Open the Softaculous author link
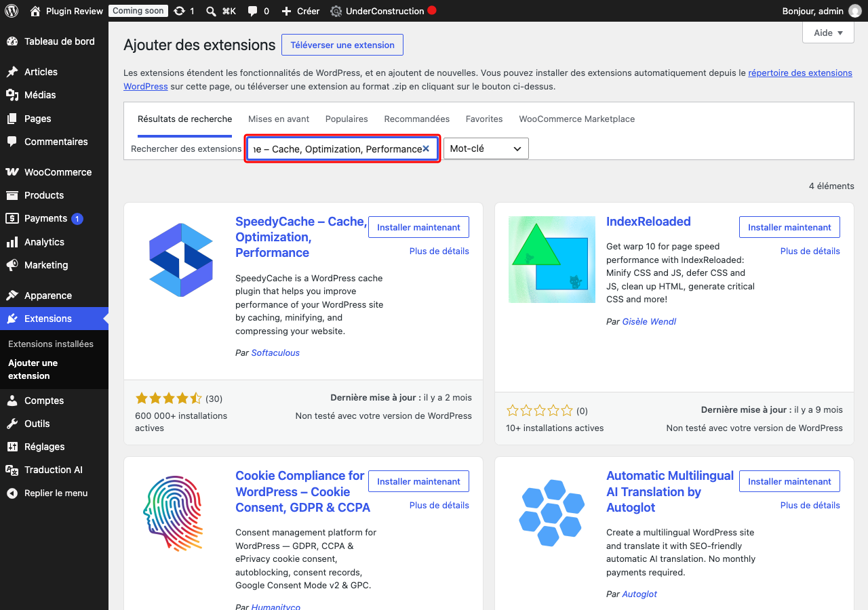868x610 pixels. [x=275, y=352]
